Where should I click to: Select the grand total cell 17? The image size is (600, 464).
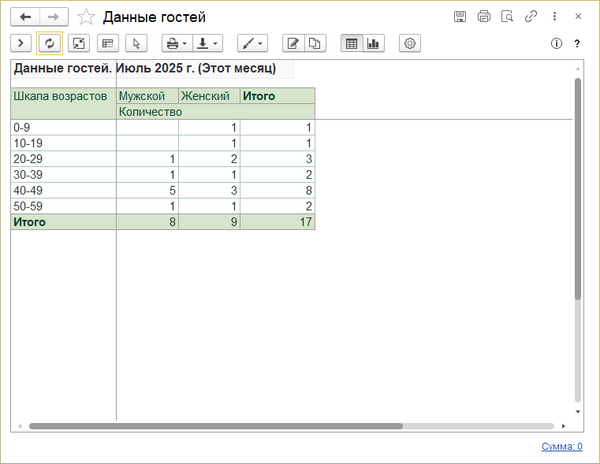click(278, 222)
